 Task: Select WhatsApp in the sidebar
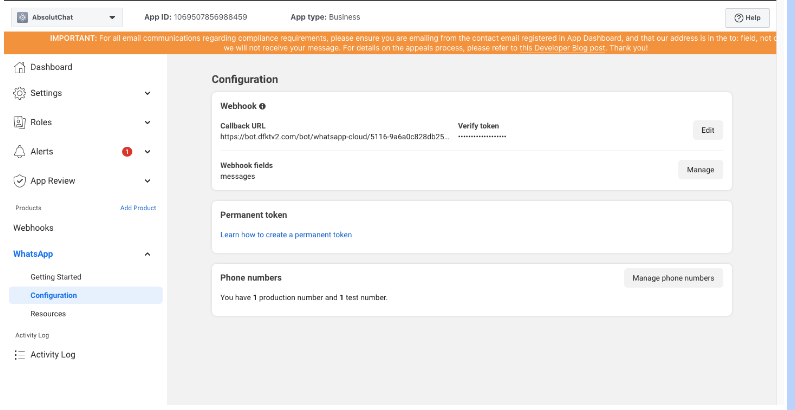tap(33, 254)
